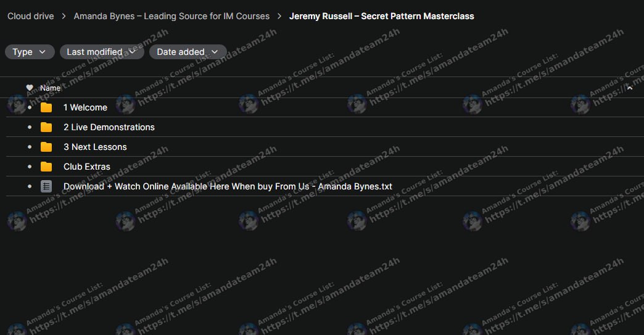Toggle the bullet marker beside 1 Welcome
Viewport: 644px width, 335px height.
click(29, 107)
